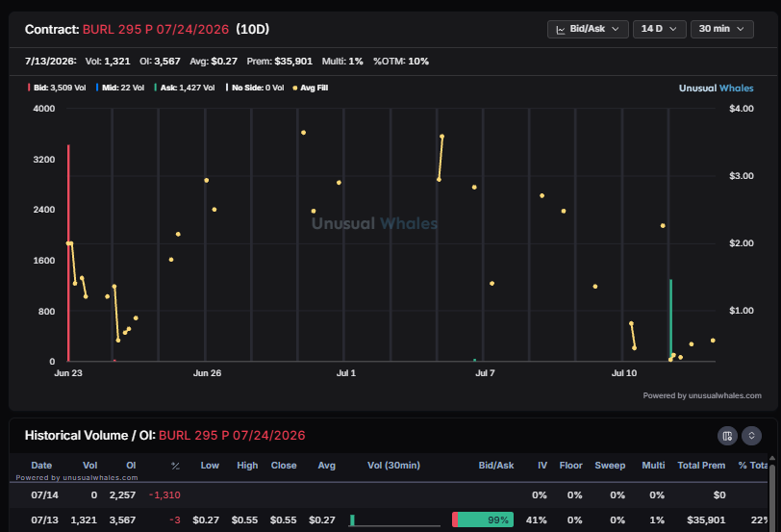The width and height of the screenshot is (781, 532).
Task: Toggle the Avg Fill legend
Action: click(311, 88)
